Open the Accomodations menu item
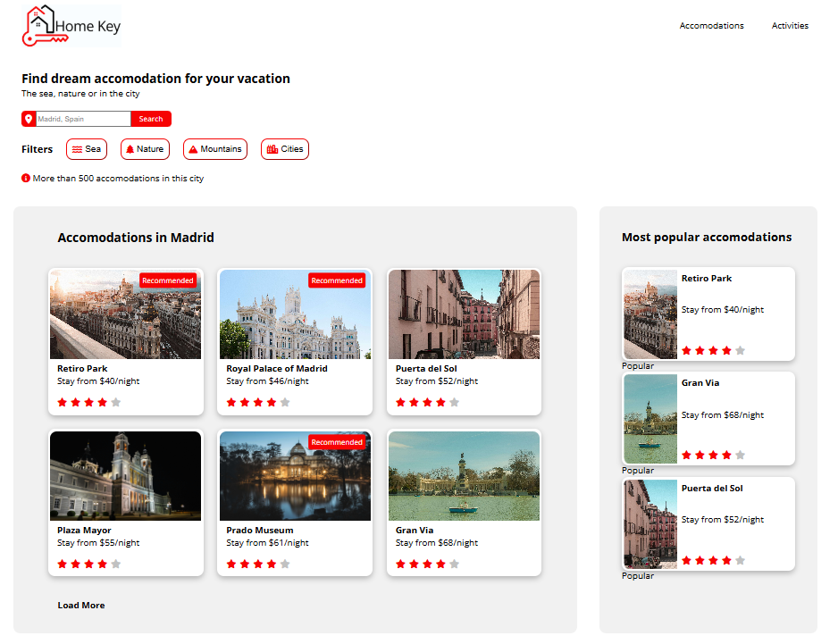Image resolution: width=838 pixels, height=644 pixels. pos(711,26)
